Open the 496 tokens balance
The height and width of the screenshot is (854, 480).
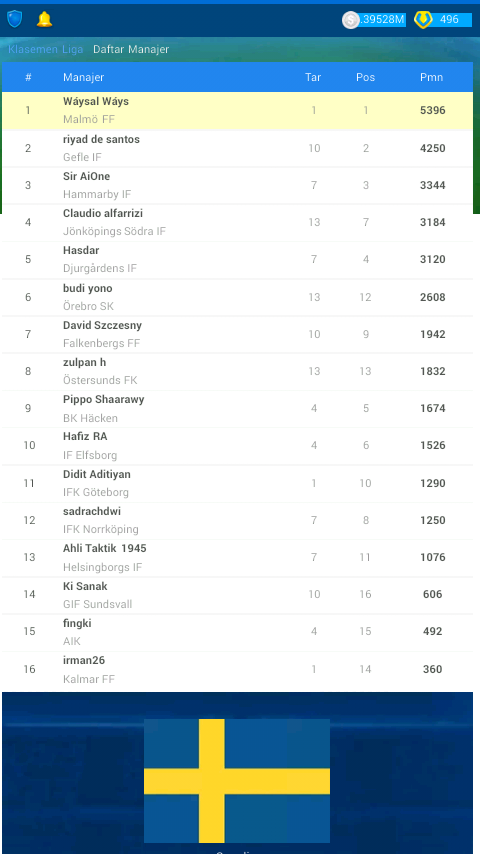pyautogui.click(x=450, y=20)
